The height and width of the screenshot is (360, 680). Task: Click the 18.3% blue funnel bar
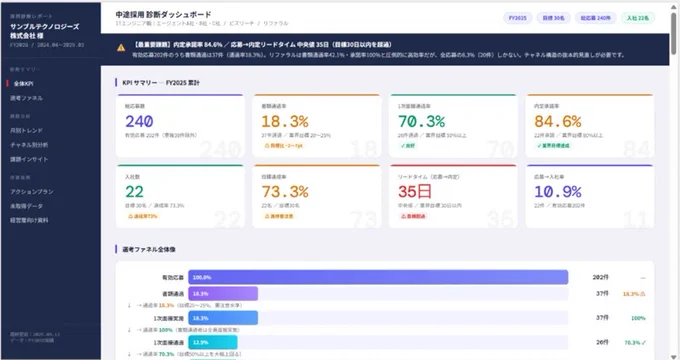223,318
